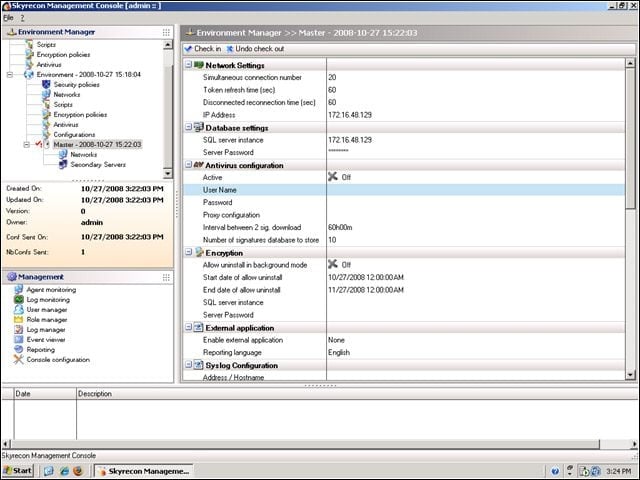The image size is (640, 480).
Task: Click End date of allow uninstall value
Action: point(366,290)
